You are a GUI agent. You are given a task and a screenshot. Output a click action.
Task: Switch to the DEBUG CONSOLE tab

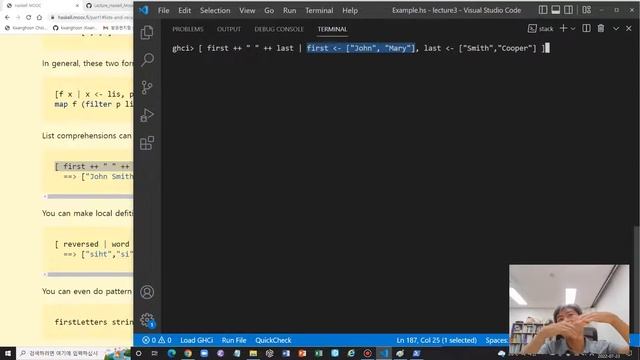pyautogui.click(x=279, y=29)
